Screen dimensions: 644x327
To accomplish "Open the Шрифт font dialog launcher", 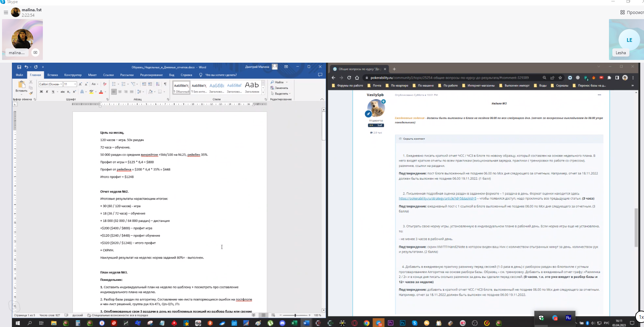I will [108, 99].
